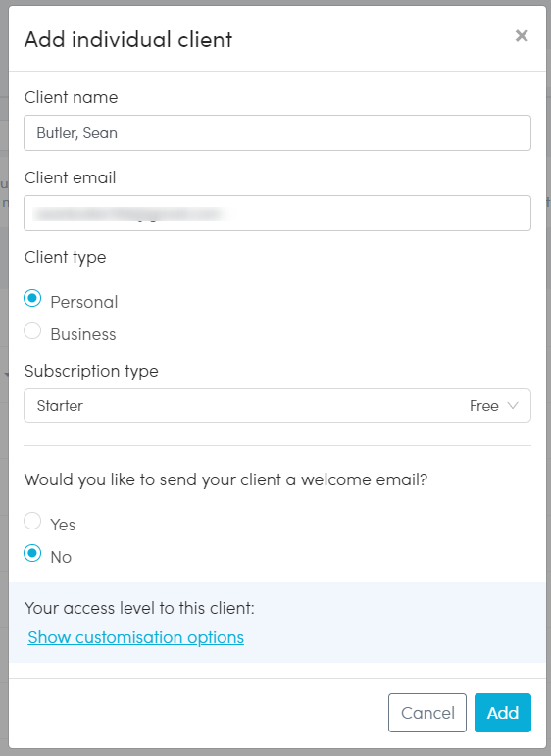Click the Client name field label
This screenshot has width=551, height=756.
click(x=71, y=97)
